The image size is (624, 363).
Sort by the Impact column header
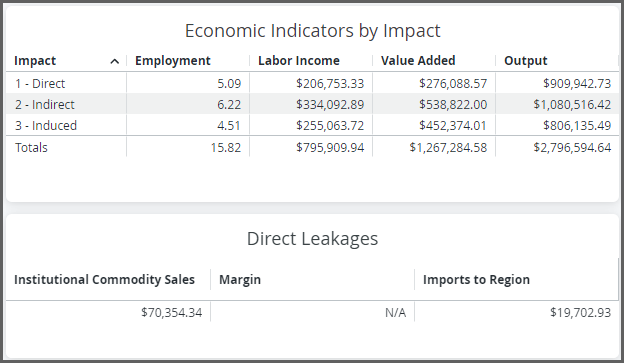[x=35, y=60]
